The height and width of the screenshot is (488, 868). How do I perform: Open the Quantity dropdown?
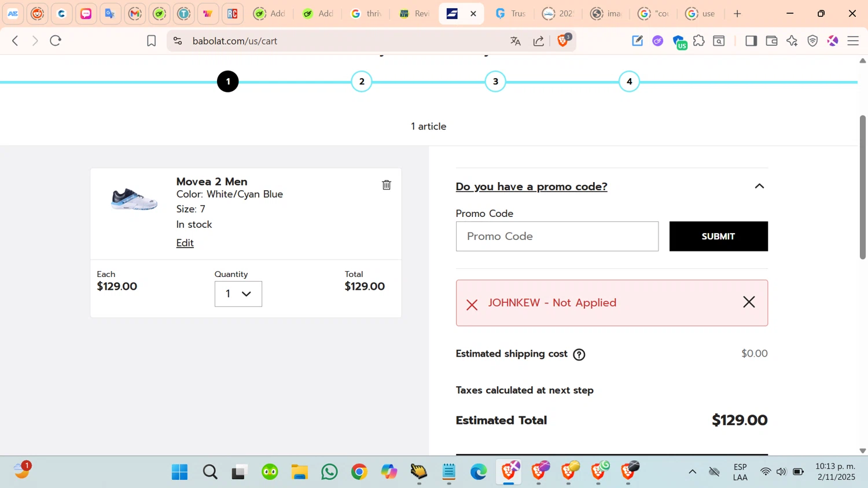[238, 294]
